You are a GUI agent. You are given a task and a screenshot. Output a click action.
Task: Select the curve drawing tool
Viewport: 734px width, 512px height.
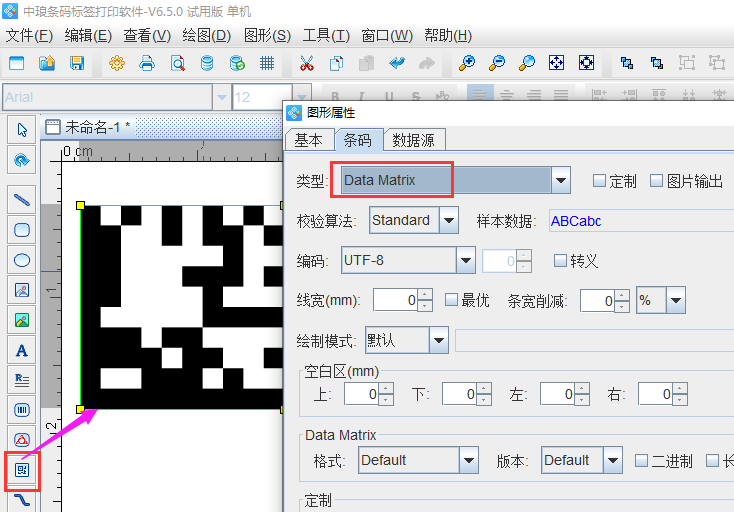coord(22,500)
